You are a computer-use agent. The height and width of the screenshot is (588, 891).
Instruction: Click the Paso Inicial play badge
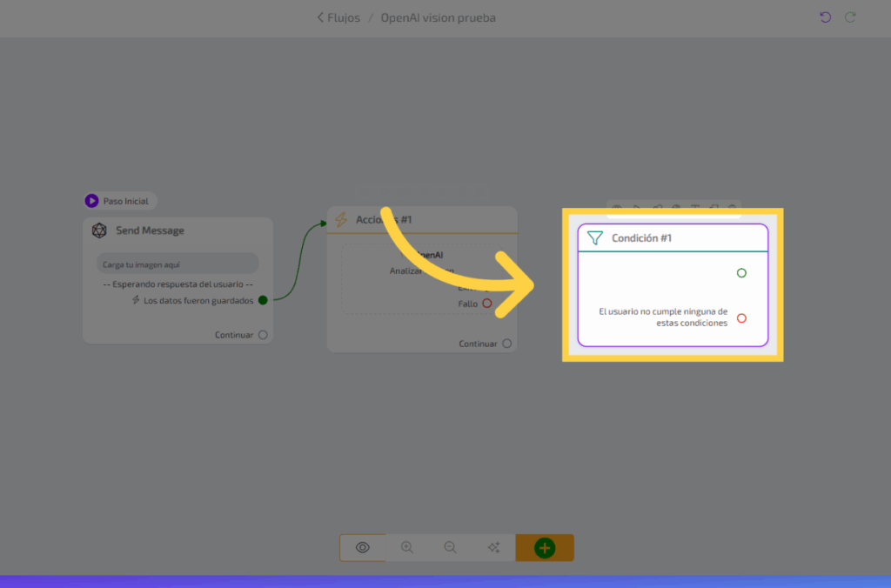click(x=91, y=201)
